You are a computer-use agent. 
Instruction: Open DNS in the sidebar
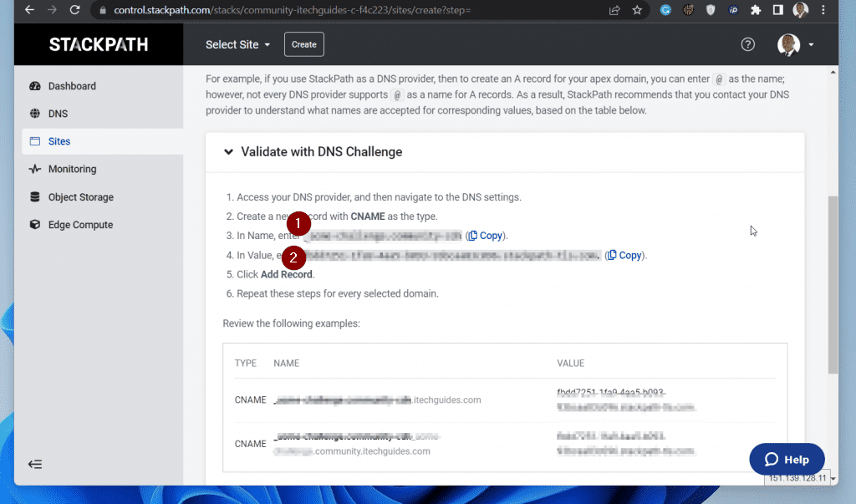pos(103,114)
